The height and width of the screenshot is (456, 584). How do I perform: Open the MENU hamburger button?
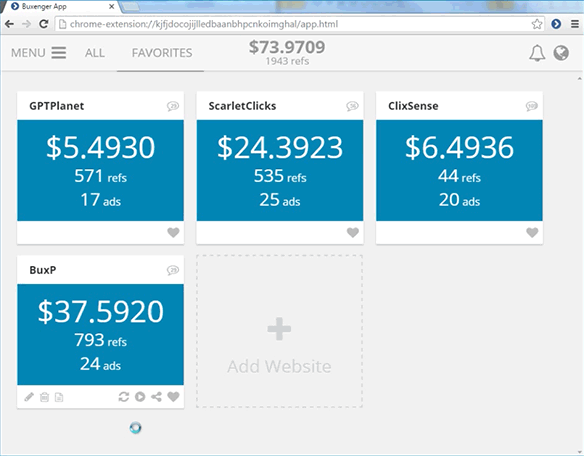(38, 53)
